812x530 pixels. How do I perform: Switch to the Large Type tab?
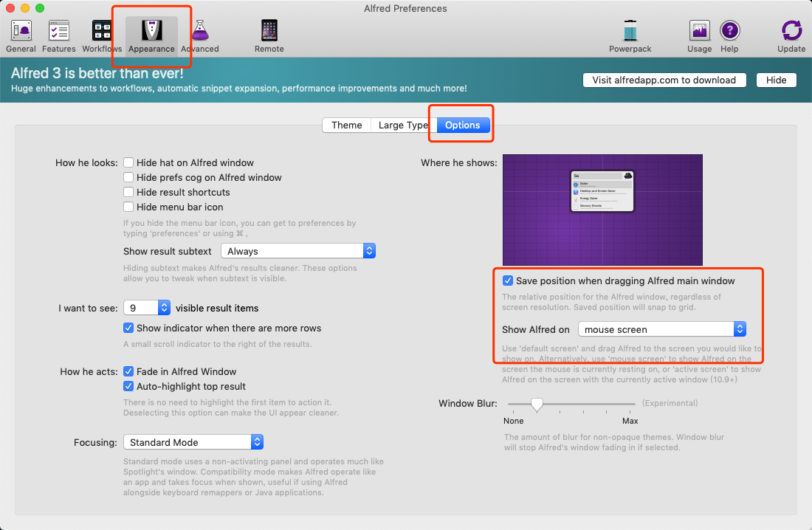403,125
